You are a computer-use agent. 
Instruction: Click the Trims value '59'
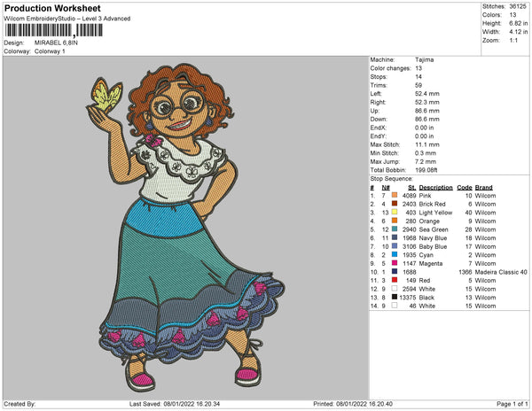[419, 85]
